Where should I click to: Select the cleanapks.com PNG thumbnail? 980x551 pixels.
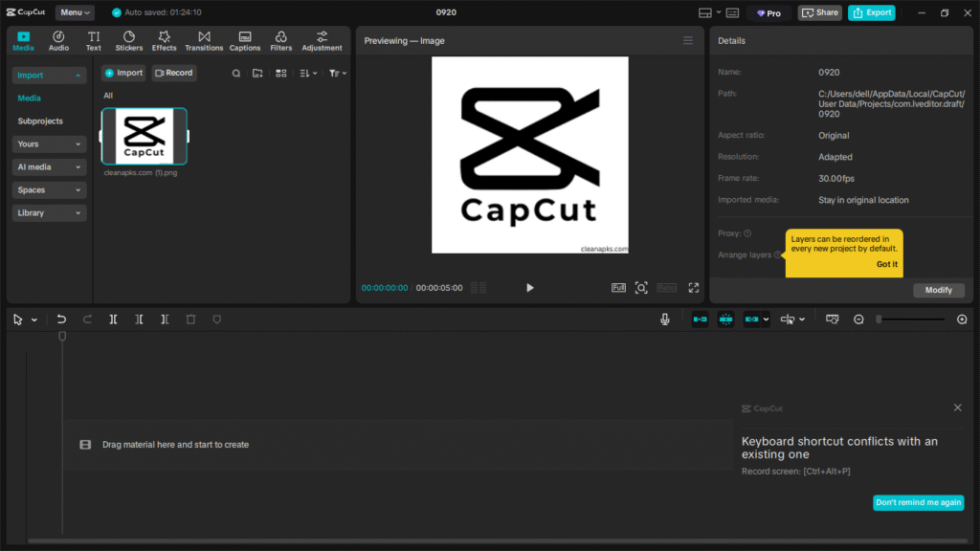point(145,136)
